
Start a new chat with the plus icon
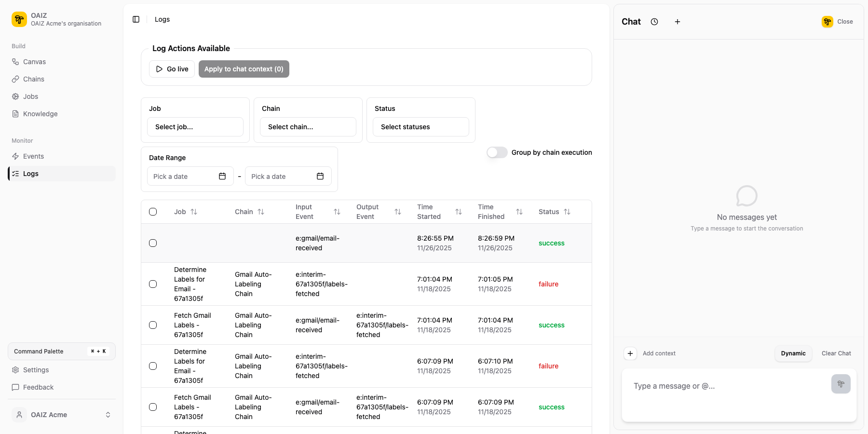pyautogui.click(x=678, y=22)
